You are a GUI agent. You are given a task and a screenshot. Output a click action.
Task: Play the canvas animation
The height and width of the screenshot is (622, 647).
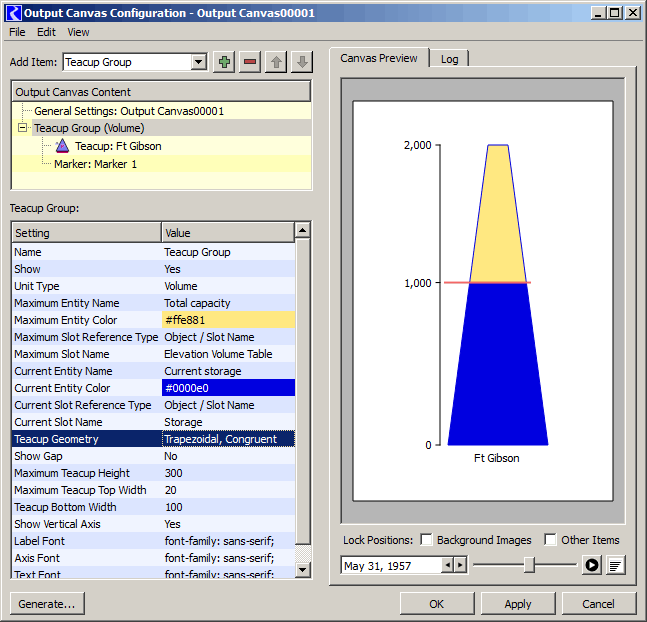[x=591, y=565]
